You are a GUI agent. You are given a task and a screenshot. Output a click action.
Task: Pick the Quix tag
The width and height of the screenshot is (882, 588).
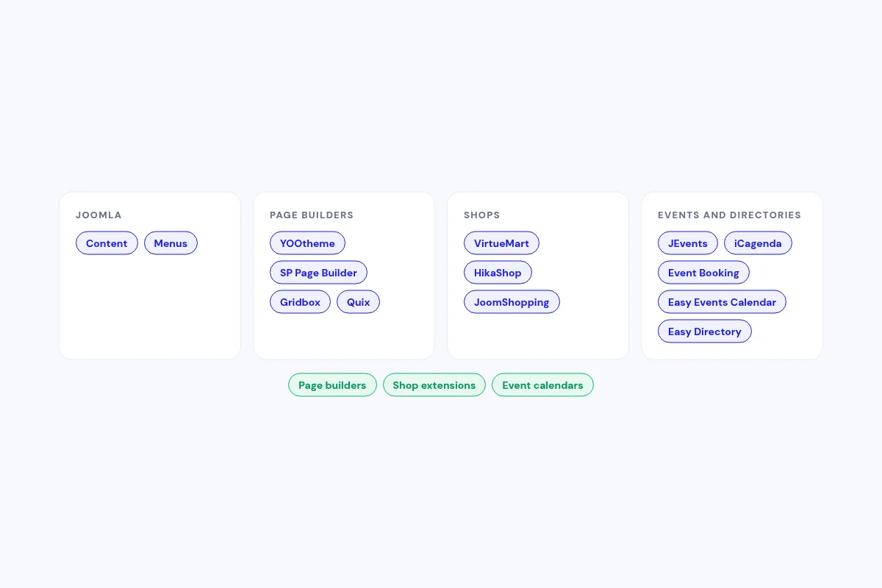tap(358, 302)
